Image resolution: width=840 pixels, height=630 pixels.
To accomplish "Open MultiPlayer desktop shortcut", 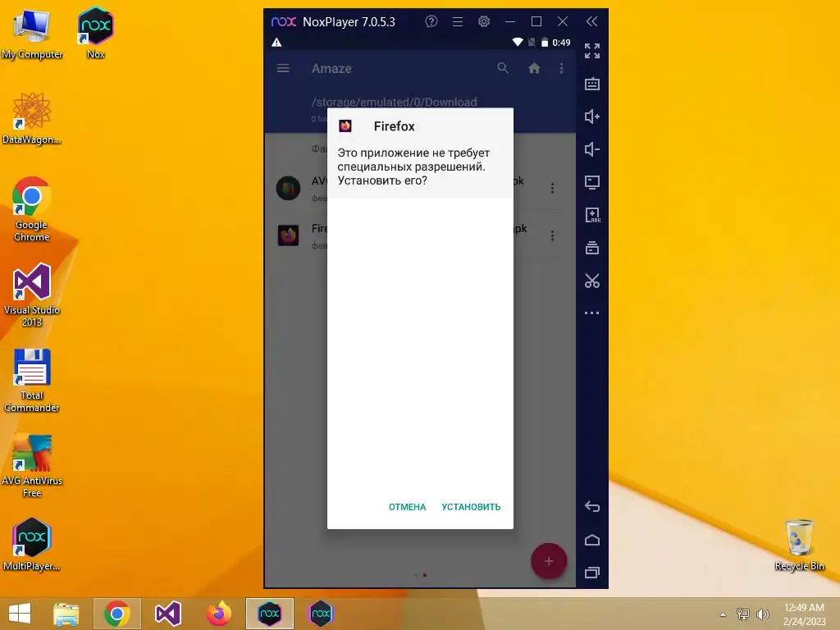I will click(x=32, y=545).
